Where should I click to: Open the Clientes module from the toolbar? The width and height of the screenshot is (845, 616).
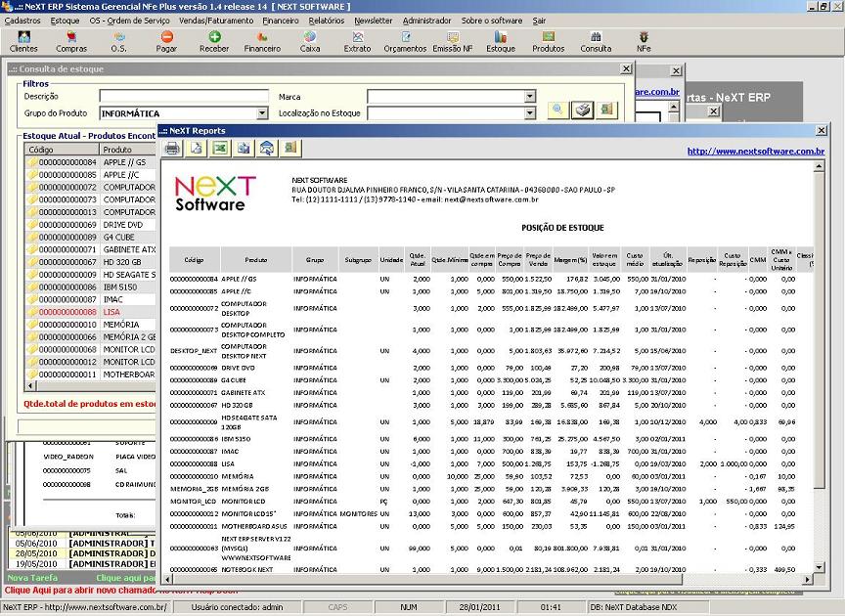pyautogui.click(x=22, y=42)
